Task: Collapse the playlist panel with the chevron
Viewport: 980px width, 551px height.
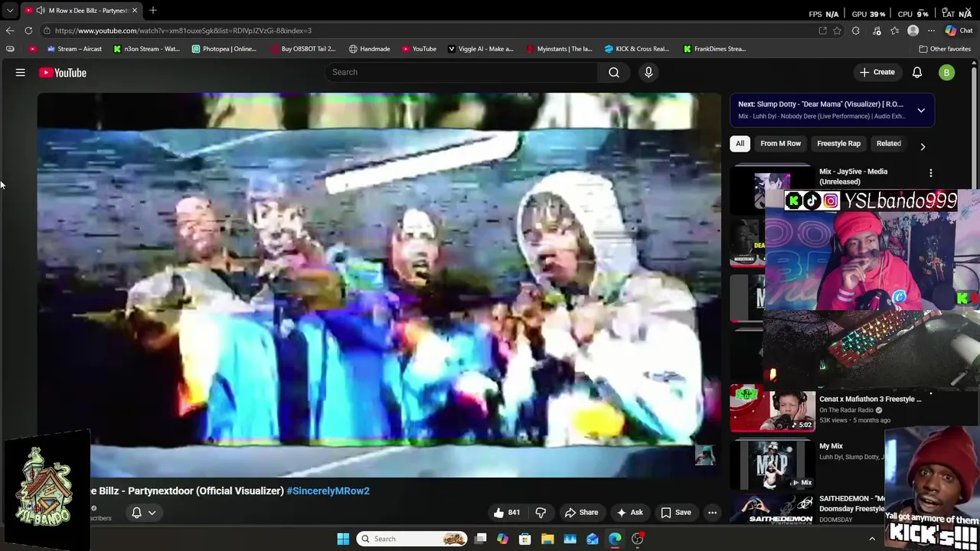Action: (x=921, y=110)
